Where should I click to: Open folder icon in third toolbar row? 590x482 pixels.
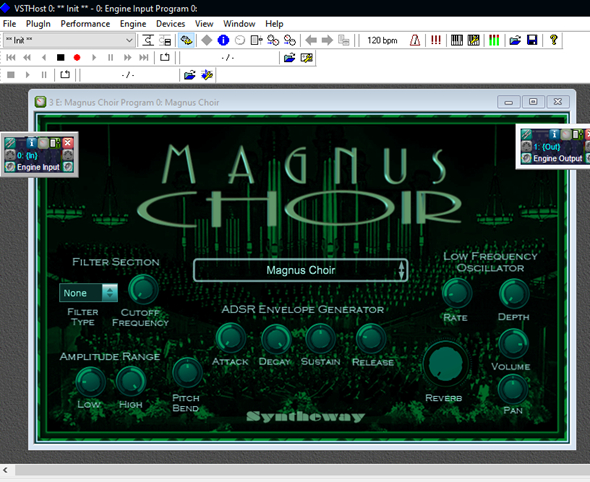tap(190, 75)
